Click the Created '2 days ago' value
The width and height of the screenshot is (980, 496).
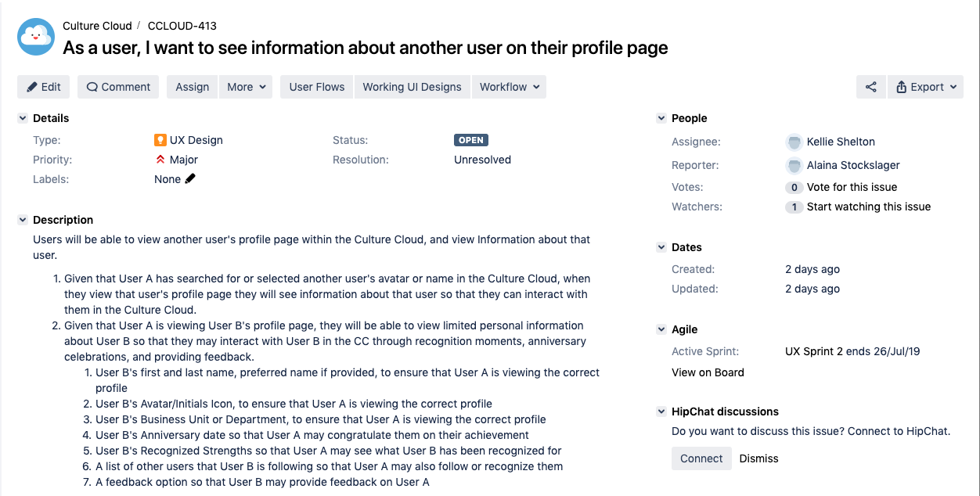point(812,269)
